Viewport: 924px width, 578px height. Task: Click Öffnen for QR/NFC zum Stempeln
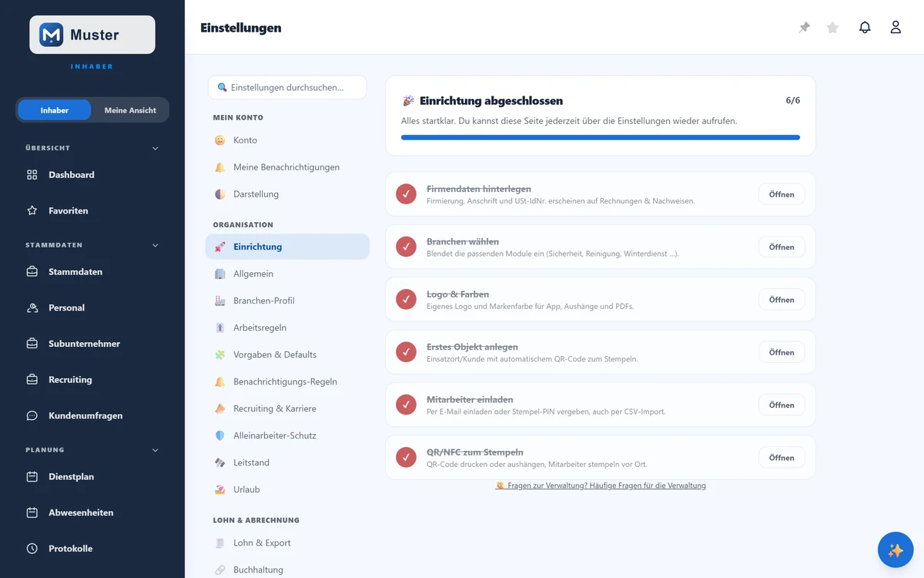coord(782,458)
